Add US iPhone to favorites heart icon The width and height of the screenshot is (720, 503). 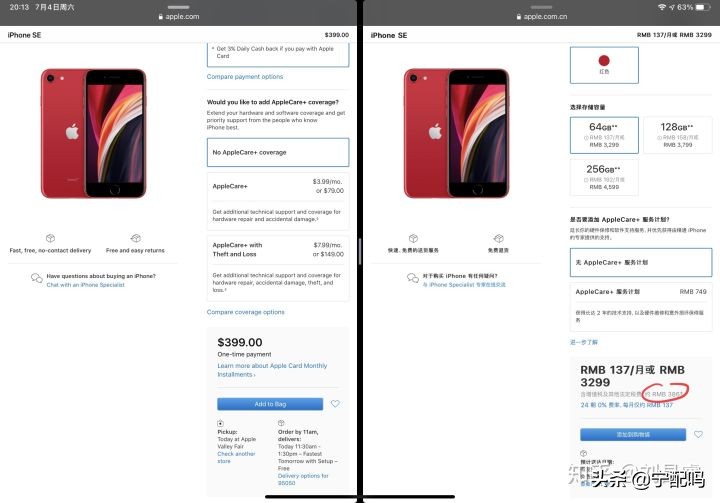[x=335, y=404]
